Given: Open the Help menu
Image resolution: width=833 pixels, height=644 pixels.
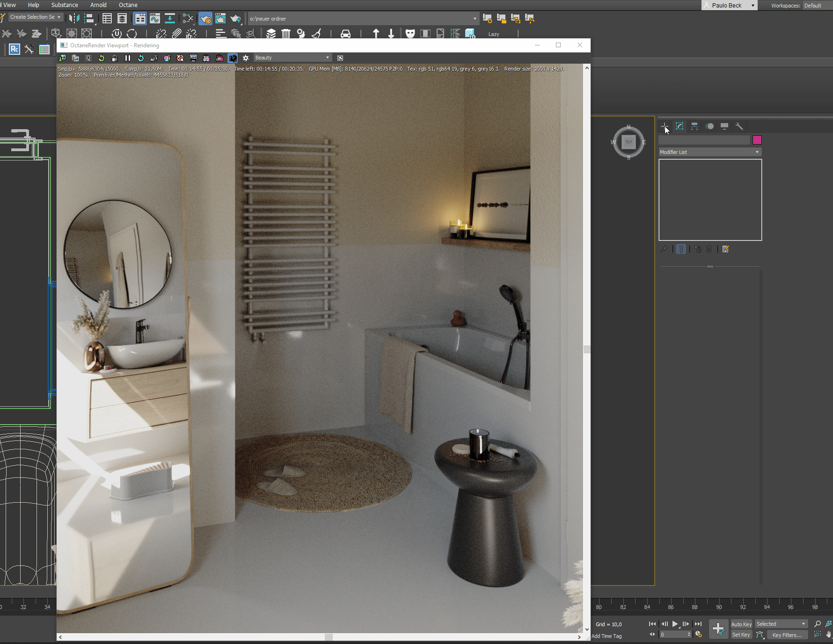Looking at the screenshot, I should tap(34, 5).
